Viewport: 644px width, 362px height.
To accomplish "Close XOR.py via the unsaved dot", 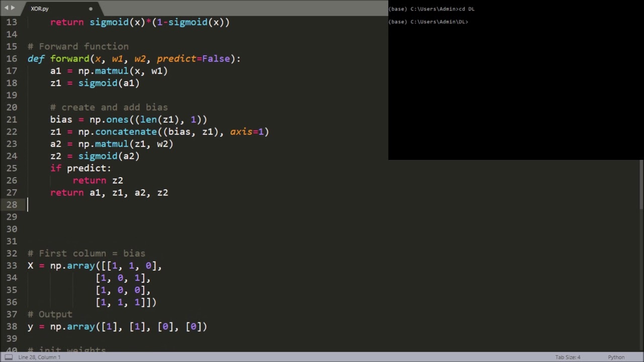I will point(91,9).
